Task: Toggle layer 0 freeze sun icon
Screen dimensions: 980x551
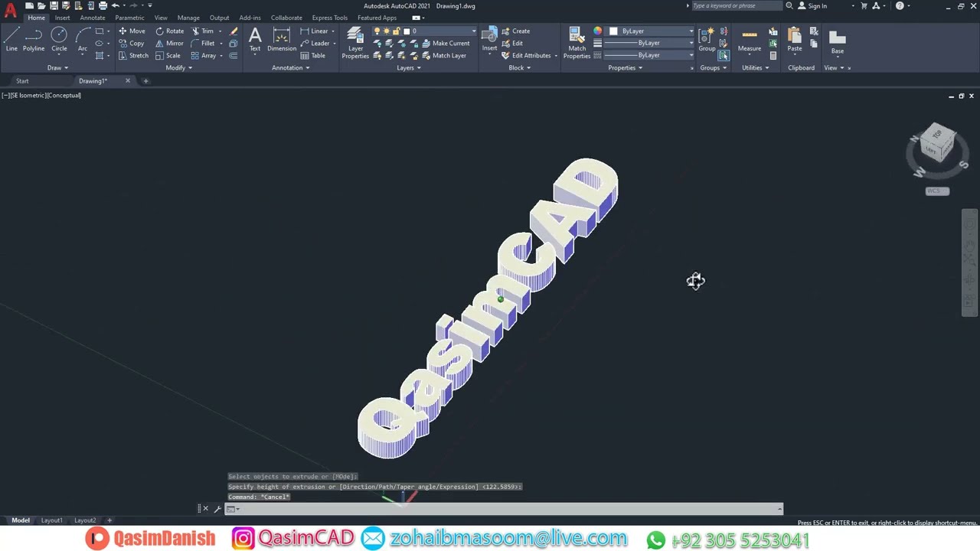Action: pos(385,31)
